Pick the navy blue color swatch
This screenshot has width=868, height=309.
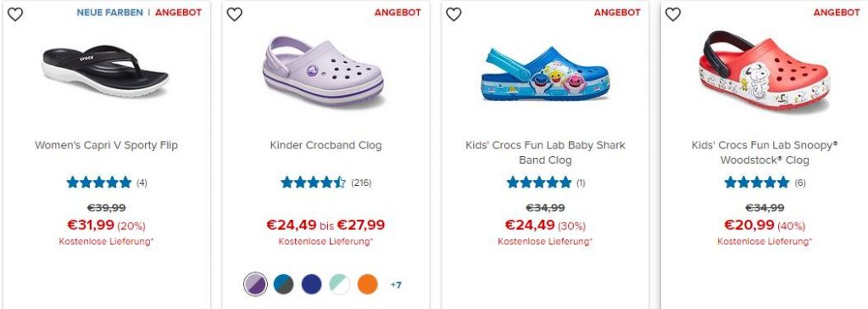pyautogui.click(x=312, y=284)
